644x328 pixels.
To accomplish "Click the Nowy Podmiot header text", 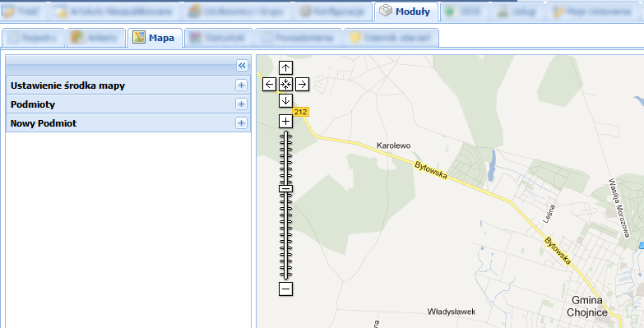I will point(44,123).
